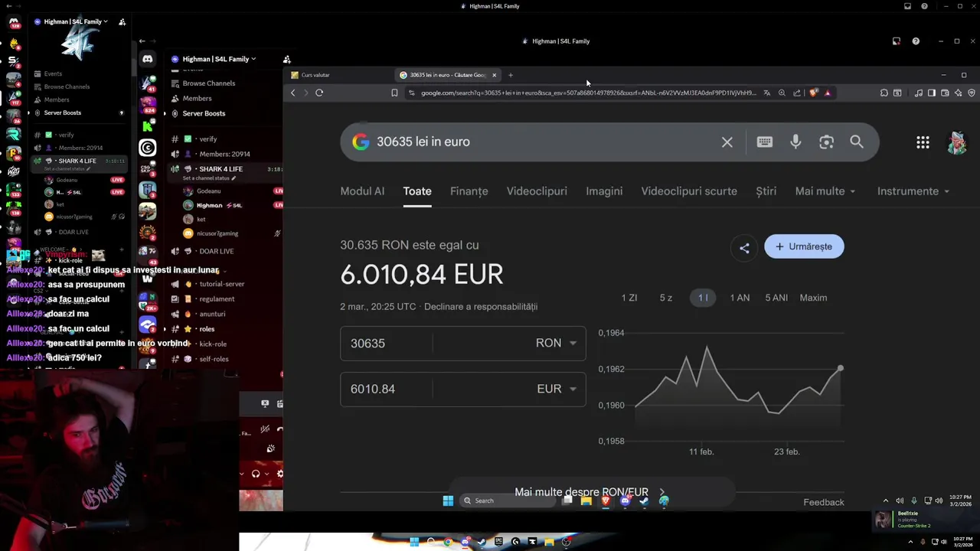The height and width of the screenshot is (551, 980).
Task: Open the new tab with plus button
Action: pyautogui.click(x=511, y=75)
